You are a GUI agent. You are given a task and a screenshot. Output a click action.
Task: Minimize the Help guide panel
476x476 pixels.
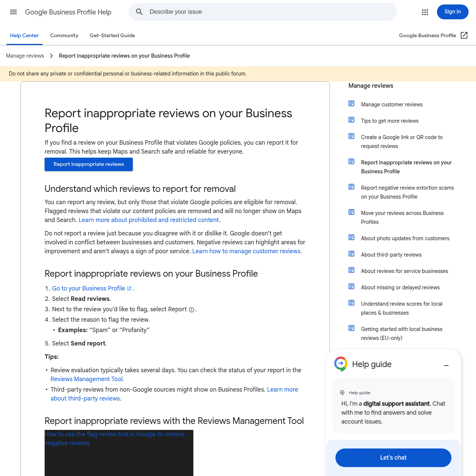tap(446, 366)
